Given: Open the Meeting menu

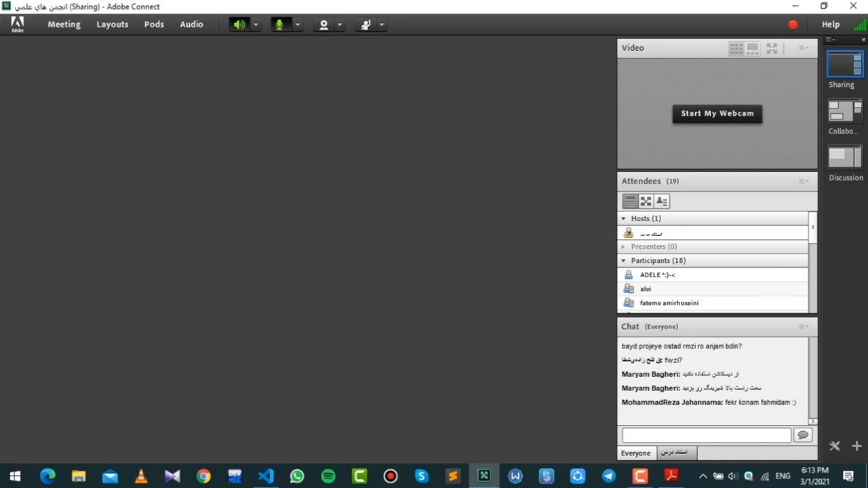Looking at the screenshot, I should 64,24.
